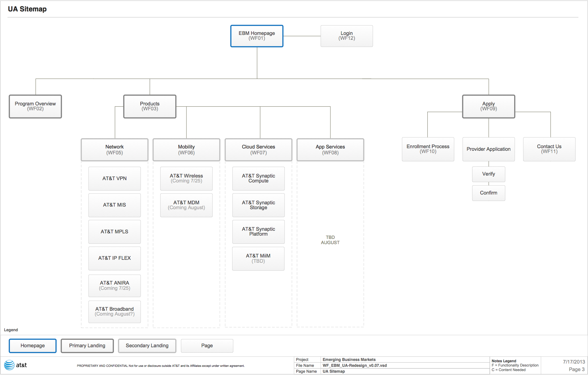Open the AT&T Synaptic Platform box

pyautogui.click(x=259, y=232)
